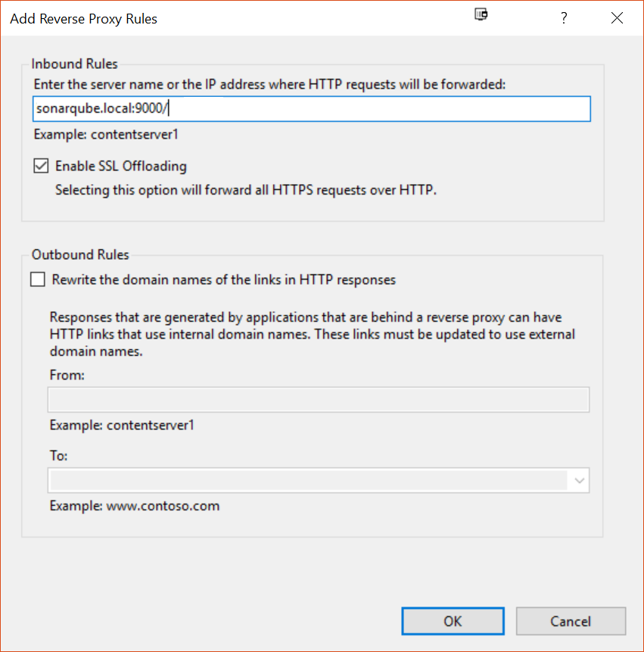644x652 pixels.
Task: Click the Outbound Rules group heading
Action: 80,254
